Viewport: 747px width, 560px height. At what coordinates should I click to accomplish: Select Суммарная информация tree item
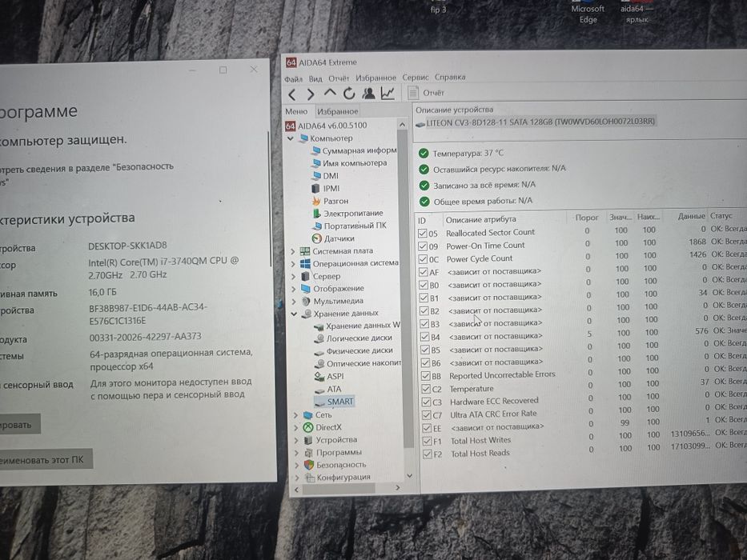[x=355, y=150]
